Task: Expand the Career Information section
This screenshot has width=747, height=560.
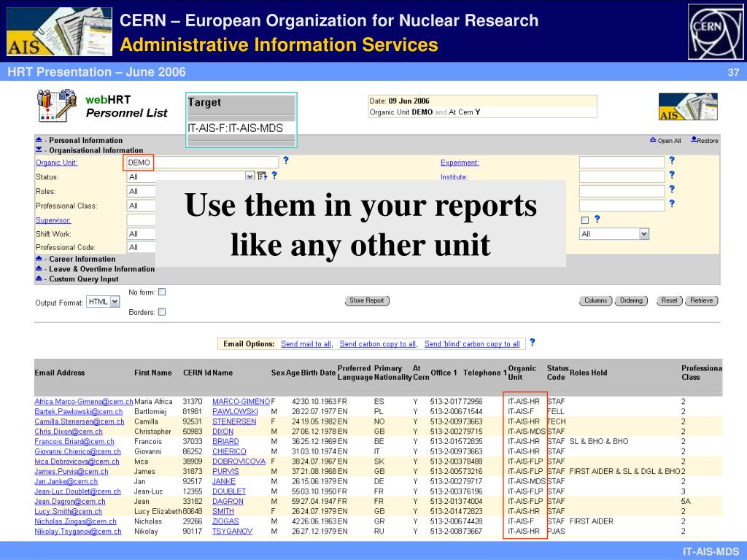Action: point(39,259)
